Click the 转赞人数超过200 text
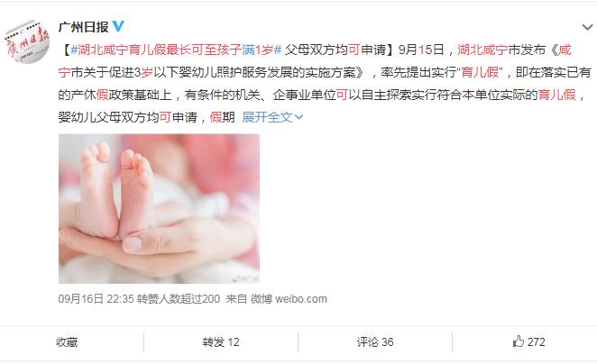 (x=179, y=299)
